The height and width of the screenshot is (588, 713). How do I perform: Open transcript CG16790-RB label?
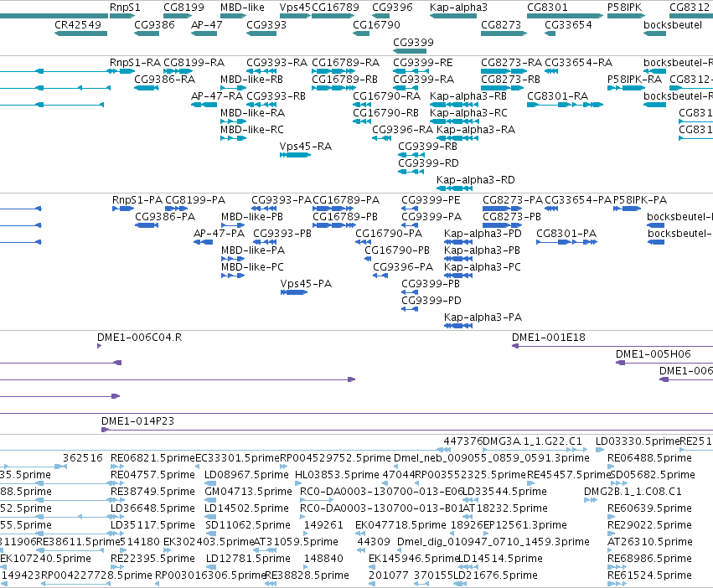click(385, 113)
